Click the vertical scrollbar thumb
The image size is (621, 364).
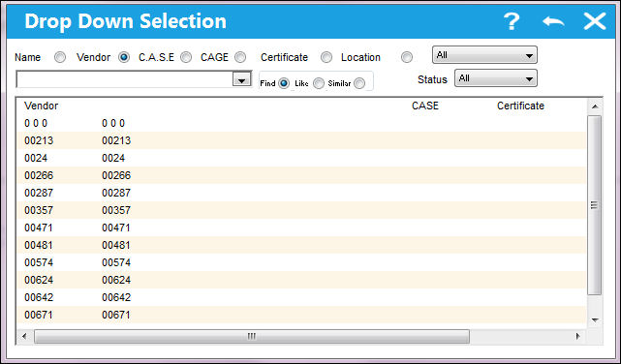pyautogui.click(x=595, y=205)
